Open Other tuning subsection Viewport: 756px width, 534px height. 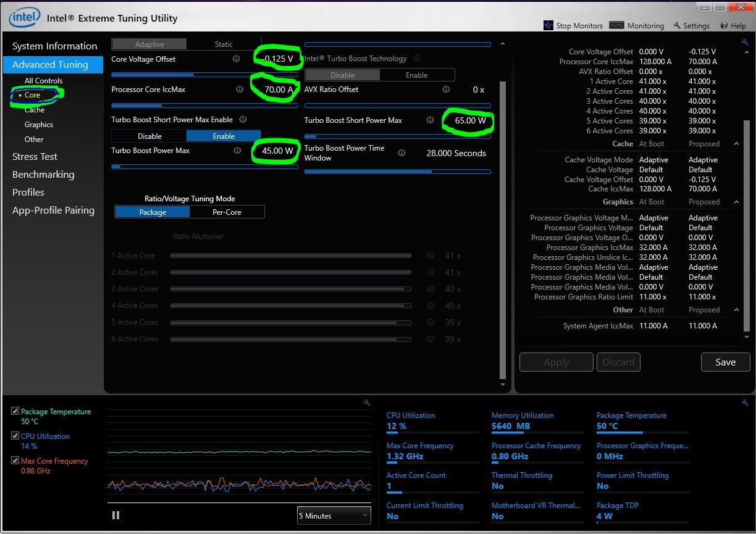34,139
